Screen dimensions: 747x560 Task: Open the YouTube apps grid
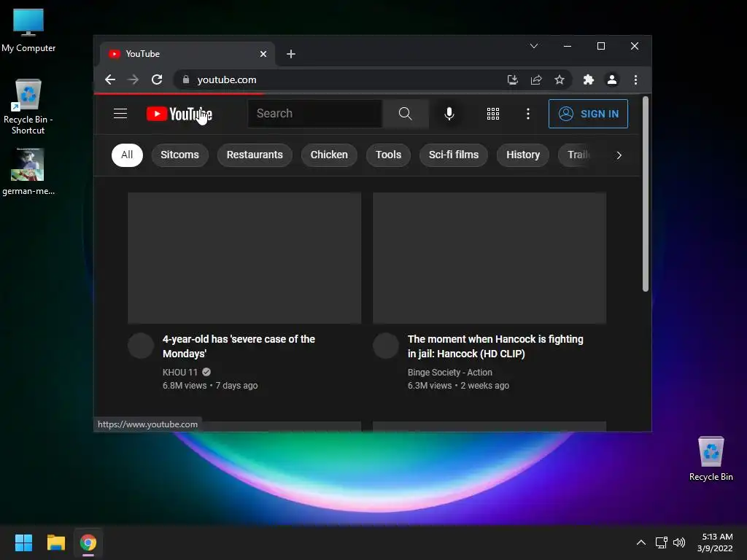[x=493, y=113]
